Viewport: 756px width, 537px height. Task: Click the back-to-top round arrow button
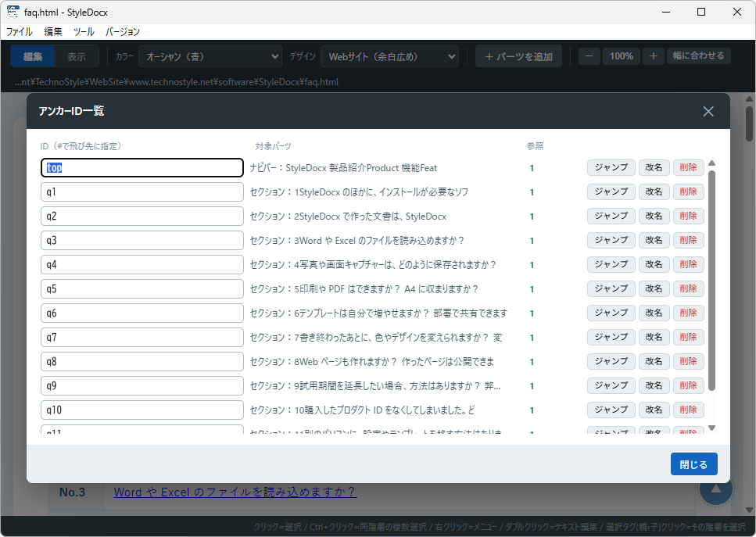click(716, 489)
